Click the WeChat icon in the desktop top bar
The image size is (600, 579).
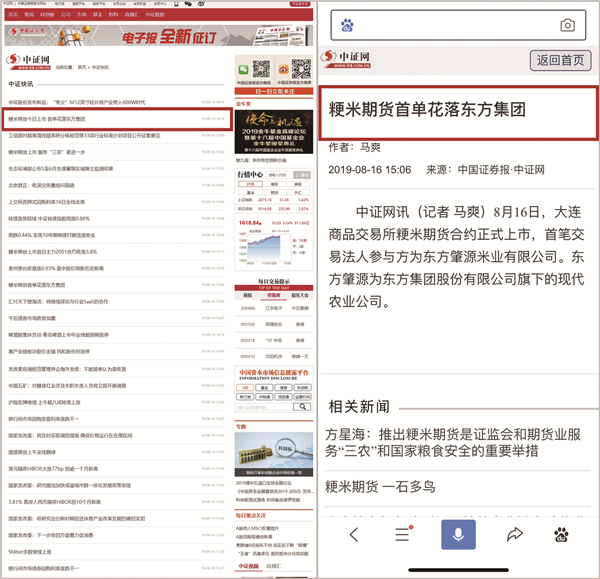pos(188,4)
